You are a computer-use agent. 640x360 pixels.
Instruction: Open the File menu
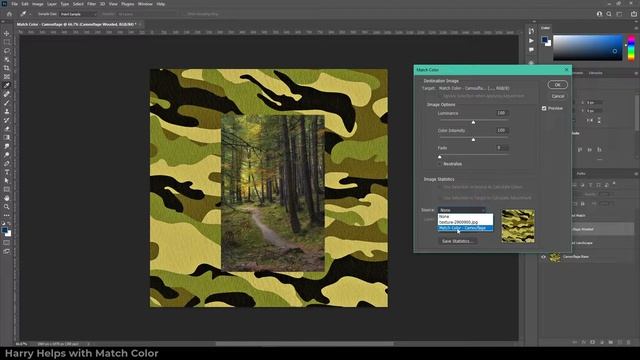click(14, 4)
